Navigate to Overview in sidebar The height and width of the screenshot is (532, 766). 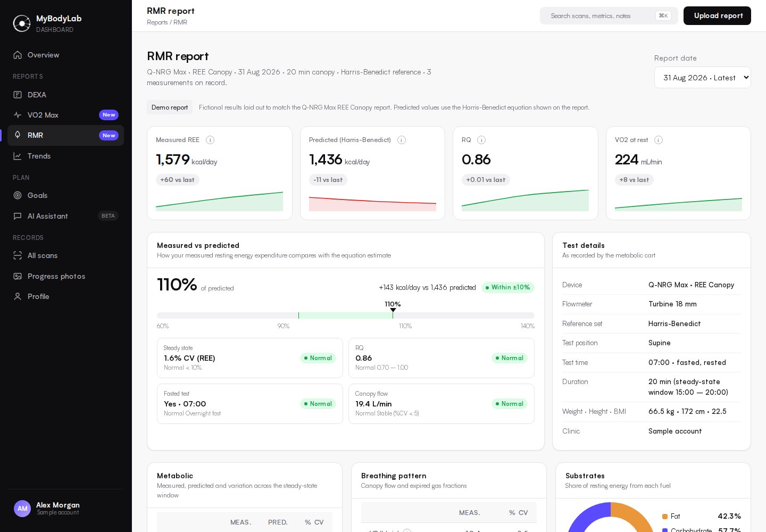pos(65,55)
